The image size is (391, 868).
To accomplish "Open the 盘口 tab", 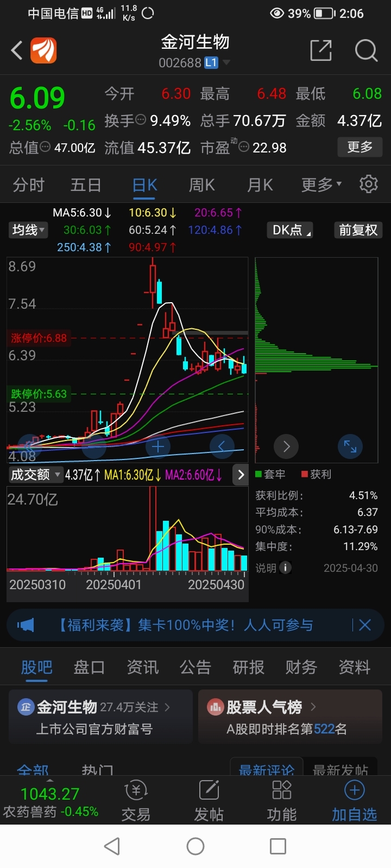I will click(89, 667).
